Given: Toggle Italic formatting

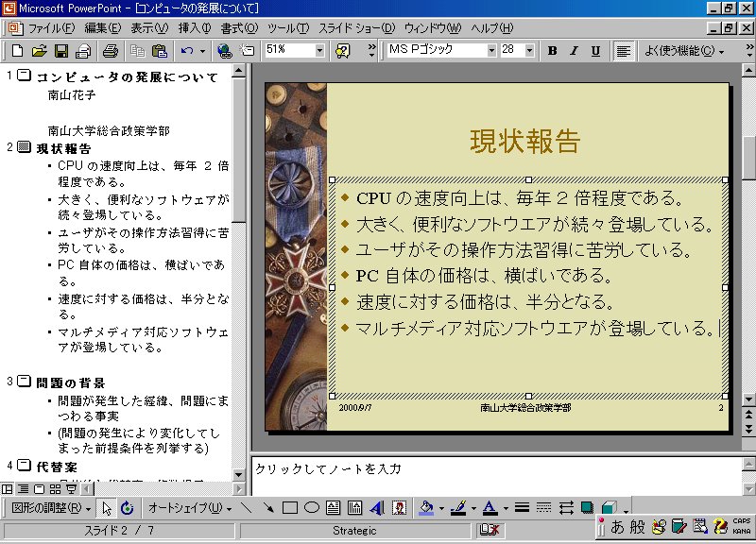Looking at the screenshot, I should pyautogui.click(x=574, y=51).
